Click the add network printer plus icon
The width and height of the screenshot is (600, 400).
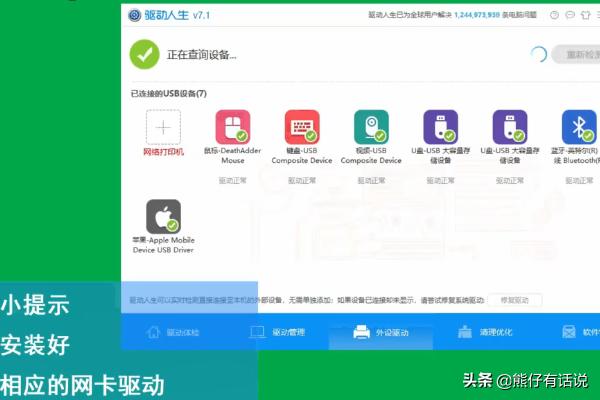[164, 127]
